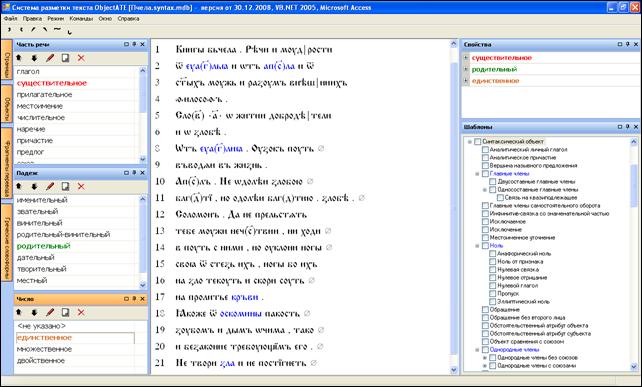Check Двусоставные главные члены checkbox

[x=493, y=182]
